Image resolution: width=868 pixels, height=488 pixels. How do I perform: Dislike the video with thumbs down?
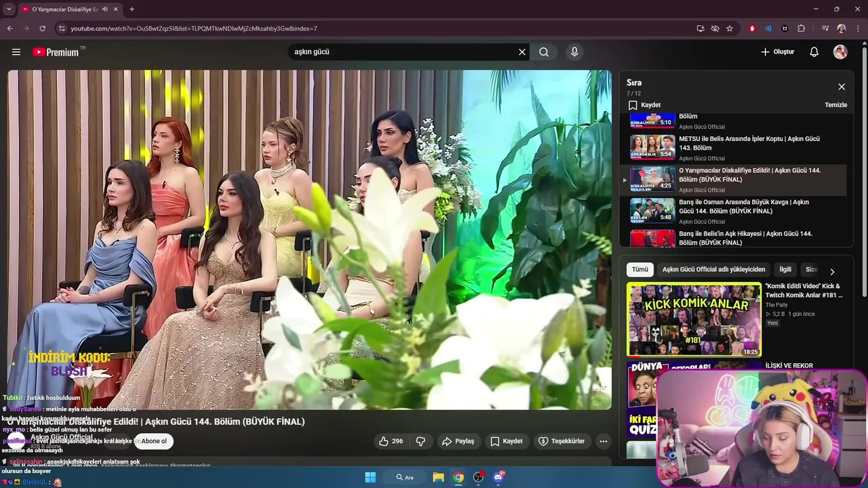(x=420, y=441)
